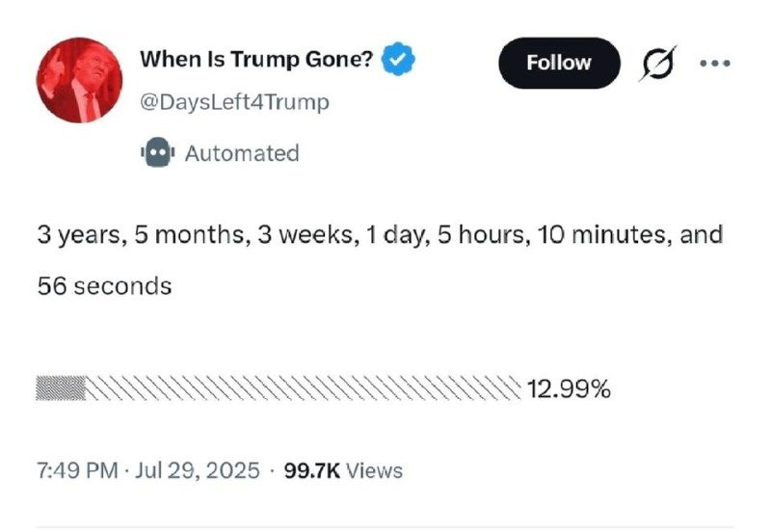
Task: Click the @DaysLeft4Trump handle
Action: (234, 102)
